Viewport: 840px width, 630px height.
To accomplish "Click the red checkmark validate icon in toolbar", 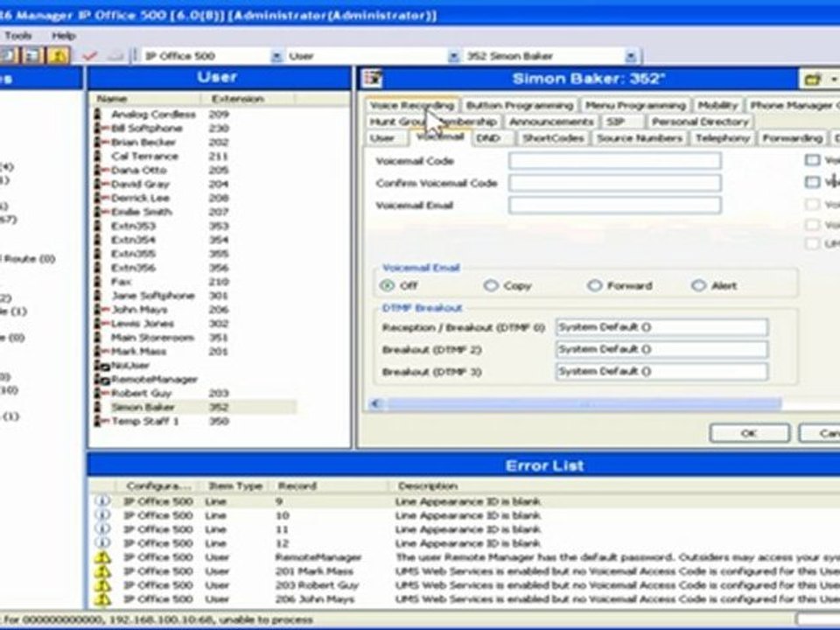I will (89, 55).
